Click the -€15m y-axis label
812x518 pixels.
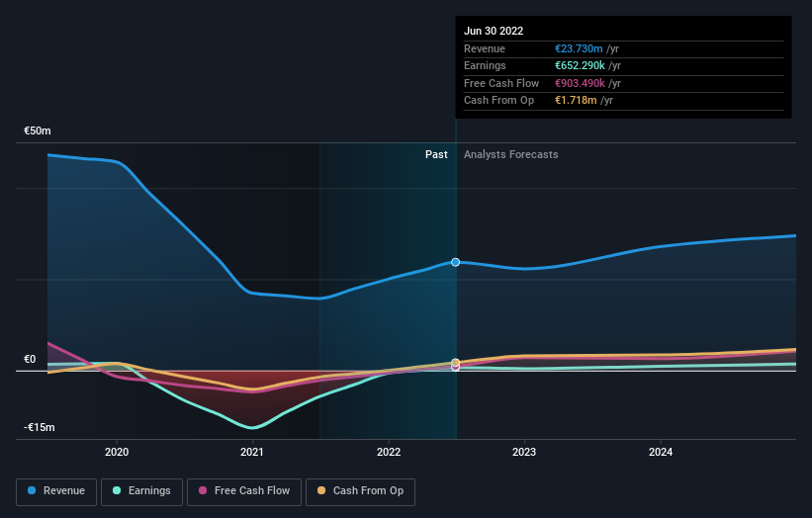(40, 427)
